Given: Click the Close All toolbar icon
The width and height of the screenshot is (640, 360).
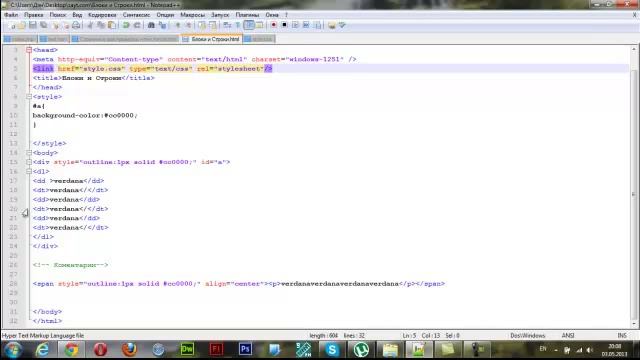Looking at the screenshot, I should (65, 25).
